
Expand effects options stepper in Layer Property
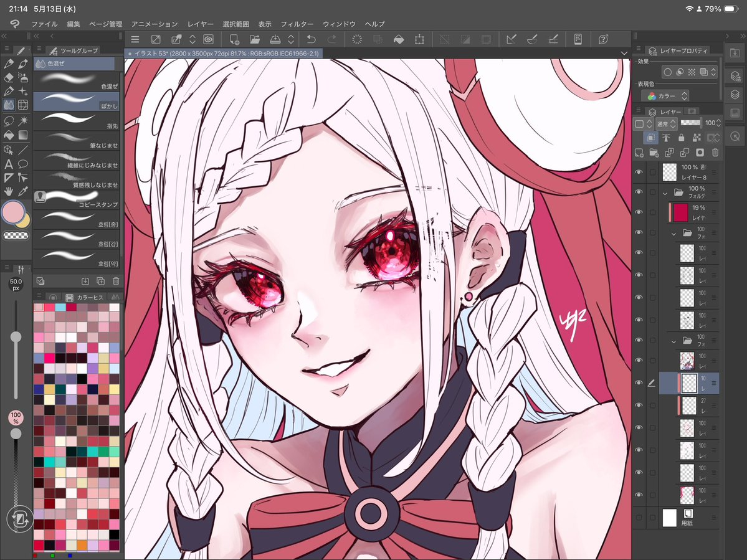pyautogui.click(x=713, y=72)
